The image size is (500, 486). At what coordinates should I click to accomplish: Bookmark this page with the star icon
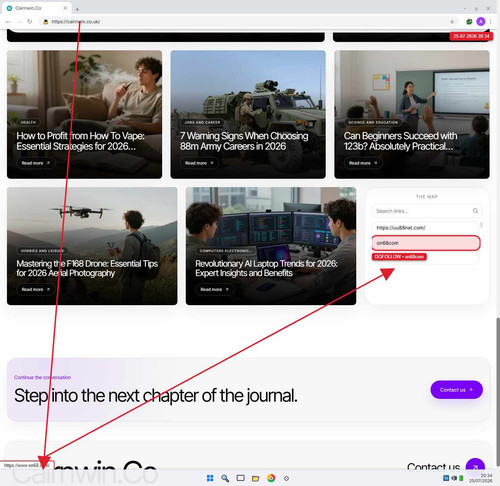452,22
